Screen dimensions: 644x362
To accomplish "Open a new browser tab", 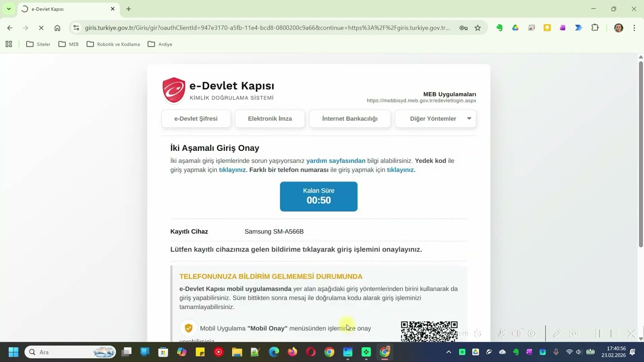I will pyautogui.click(x=128, y=9).
